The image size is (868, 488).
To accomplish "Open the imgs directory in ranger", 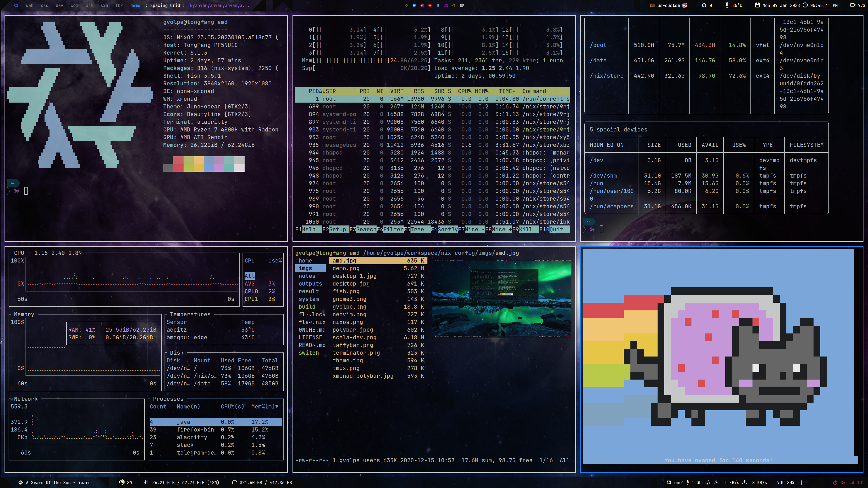I will click(x=305, y=268).
